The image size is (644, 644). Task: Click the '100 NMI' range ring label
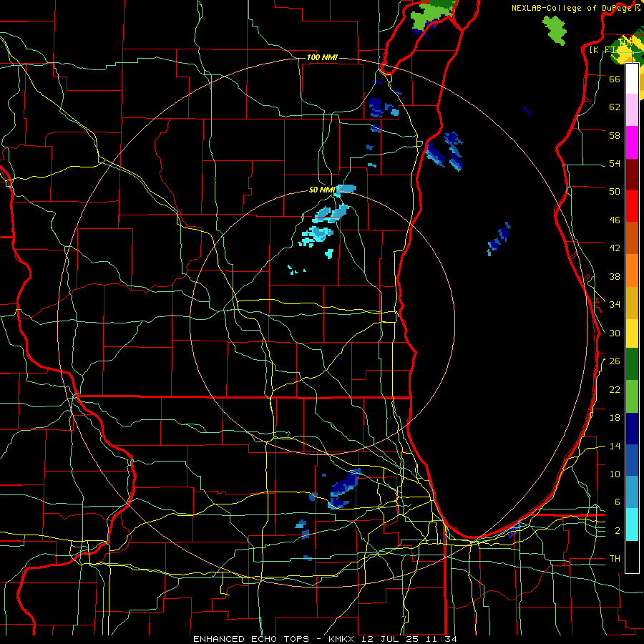(x=322, y=57)
